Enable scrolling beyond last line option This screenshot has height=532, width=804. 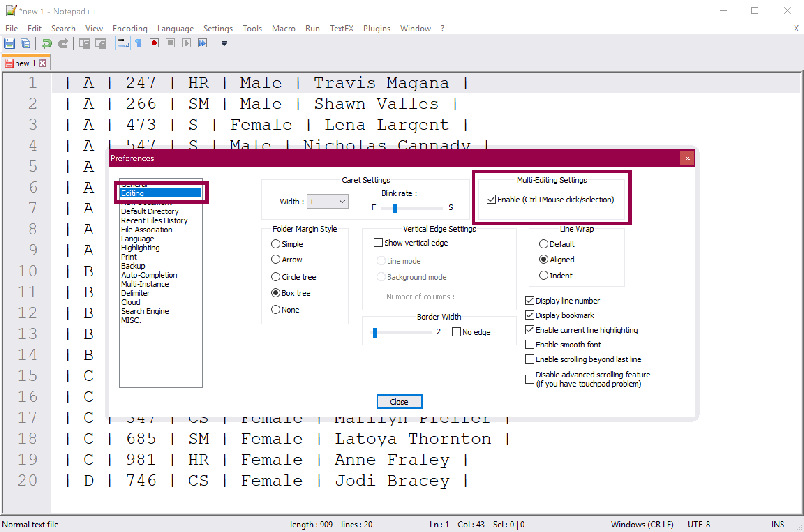[530, 359]
